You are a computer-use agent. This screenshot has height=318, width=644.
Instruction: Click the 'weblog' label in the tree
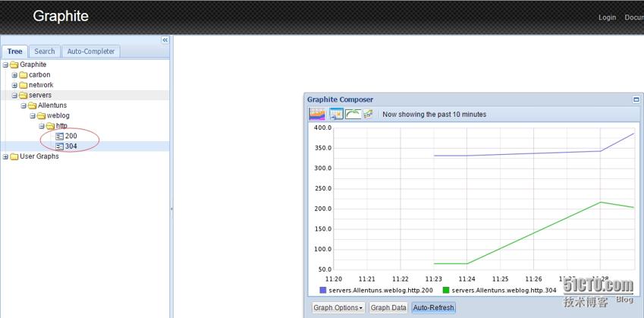58,116
